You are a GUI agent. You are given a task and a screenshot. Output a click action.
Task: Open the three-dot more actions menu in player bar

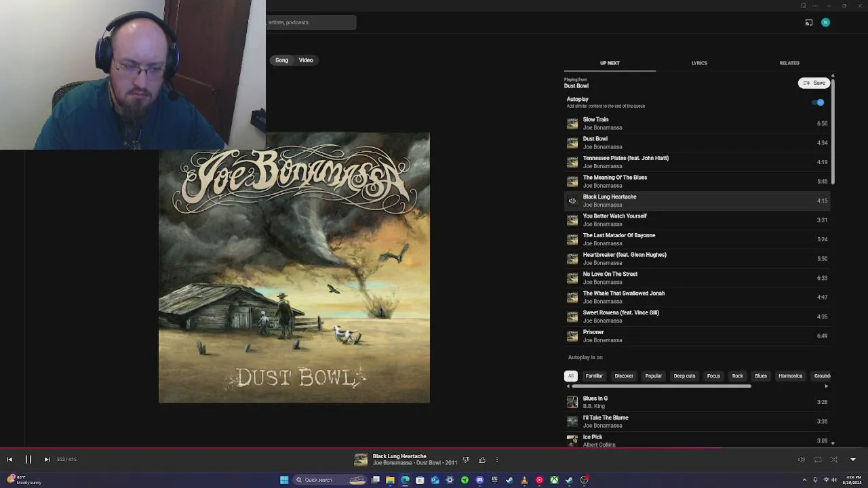(497, 460)
